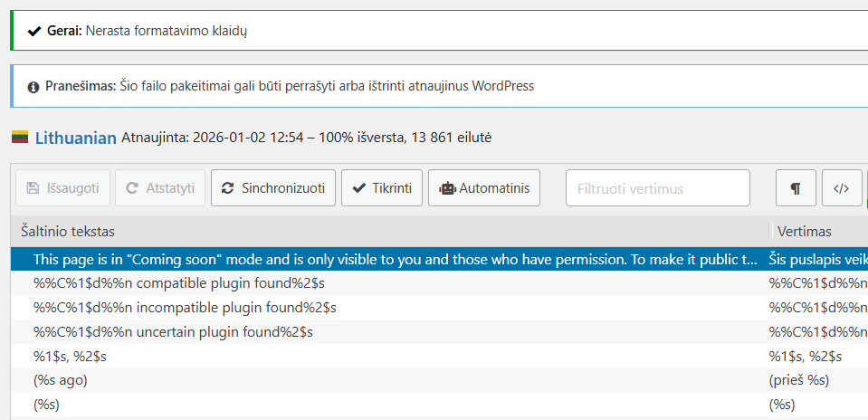Screen dimensions: 868x420
Task: Run the Tikrinti check button
Action: (x=381, y=188)
